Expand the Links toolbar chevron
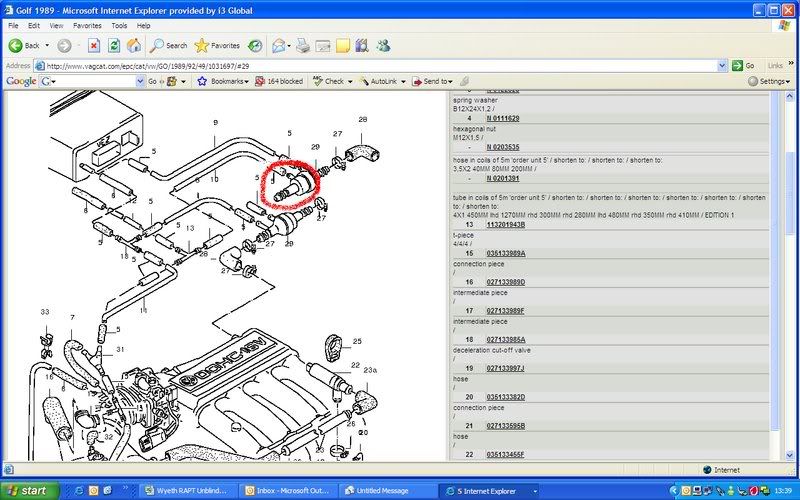 click(x=791, y=65)
